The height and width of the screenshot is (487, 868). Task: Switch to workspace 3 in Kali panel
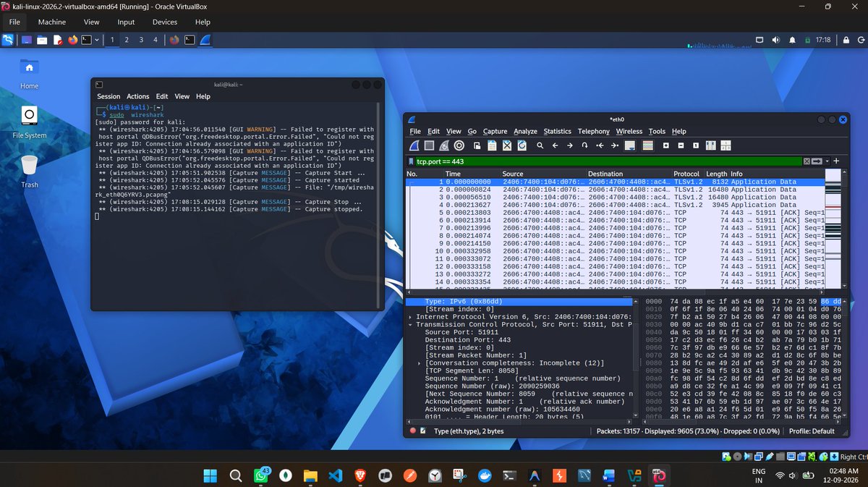coord(141,40)
